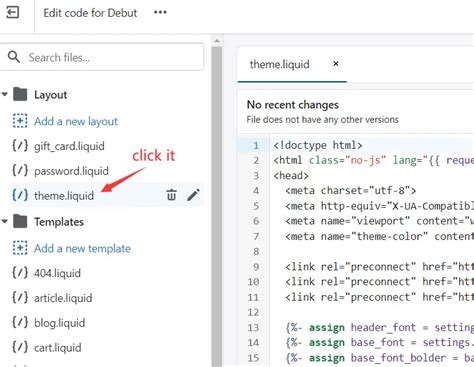Click the Layout folder icon

pos(20,94)
